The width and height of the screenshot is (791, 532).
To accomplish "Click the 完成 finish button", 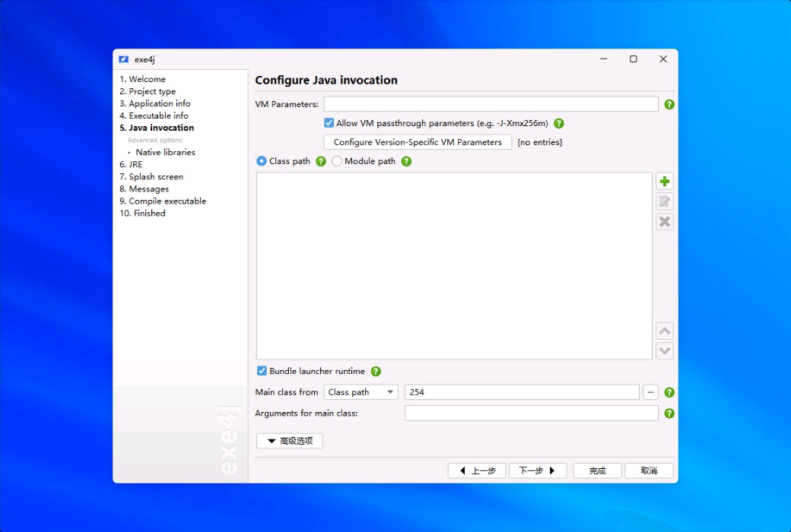I will pos(597,470).
